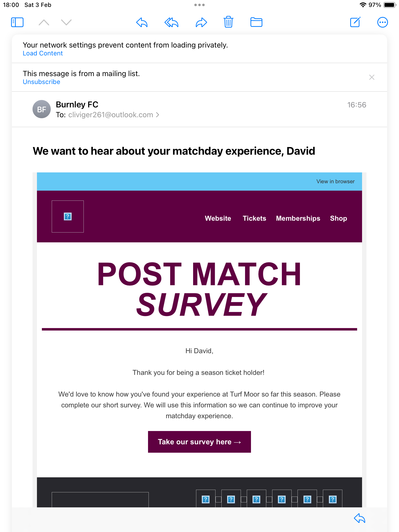Viewport: 399px width, 532px height.
Task: Delete message with trash icon
Action: click(x=229, y=22)
